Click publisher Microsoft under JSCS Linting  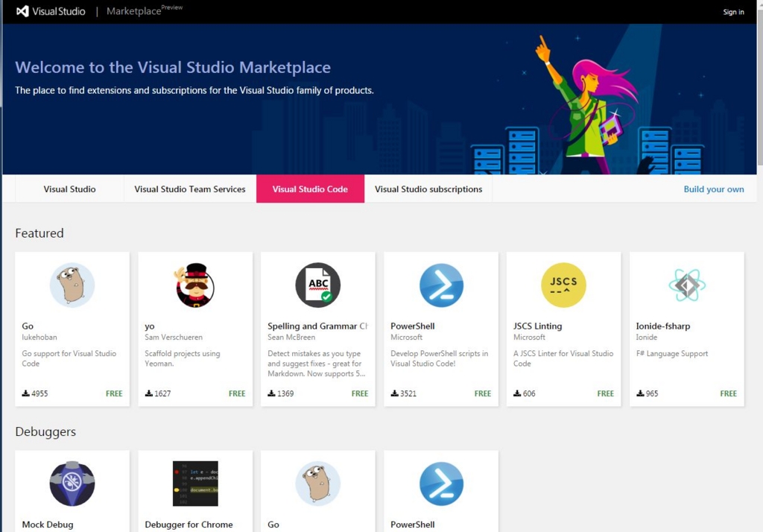click(530, 338)
